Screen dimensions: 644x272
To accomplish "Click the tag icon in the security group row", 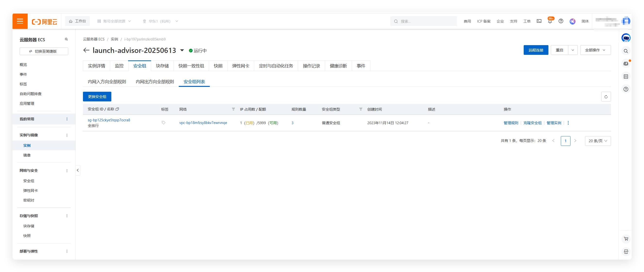I will tap(163, 123).
